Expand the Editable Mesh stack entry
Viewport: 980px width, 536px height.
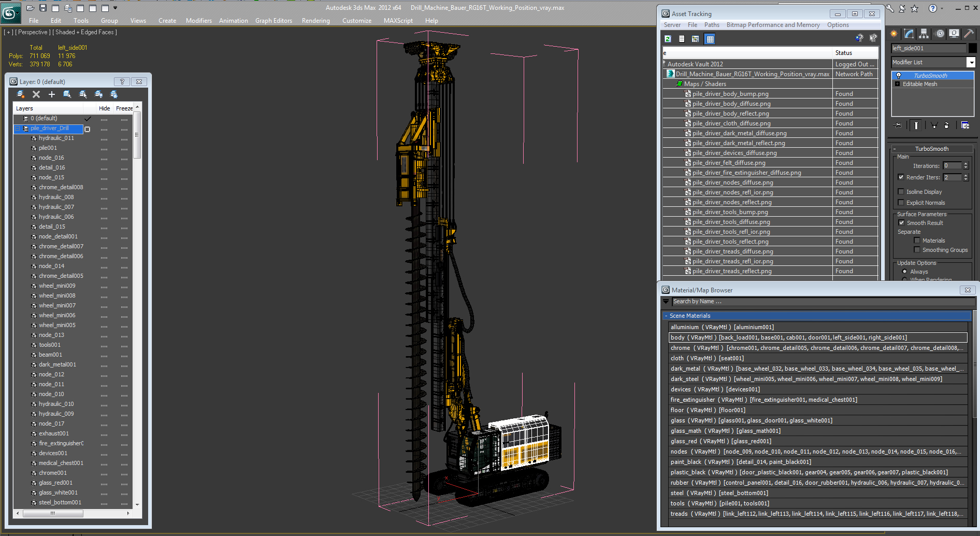tap(897, 84)
